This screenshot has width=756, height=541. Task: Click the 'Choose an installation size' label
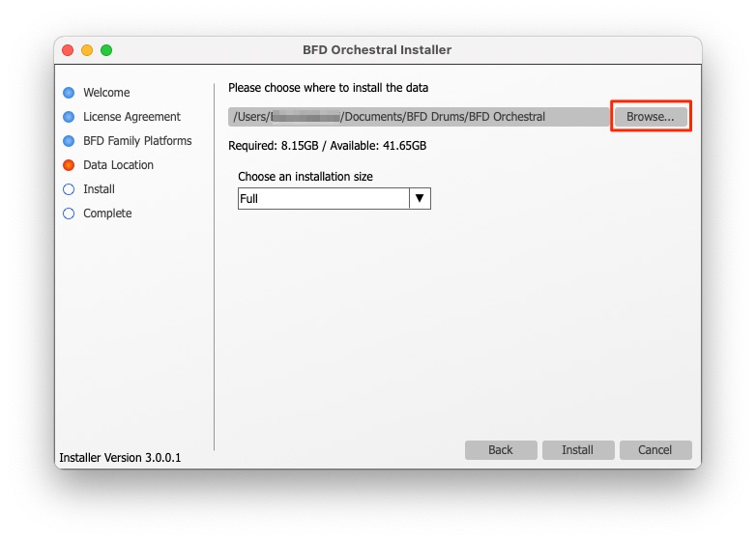click(x=305, y=177)
